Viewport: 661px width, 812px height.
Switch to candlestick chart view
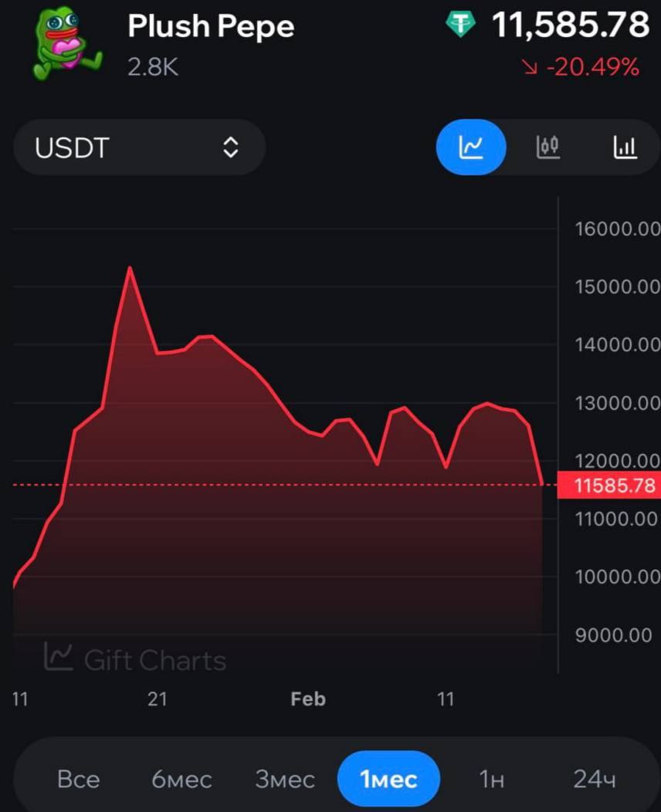click(x=547, y=147)
